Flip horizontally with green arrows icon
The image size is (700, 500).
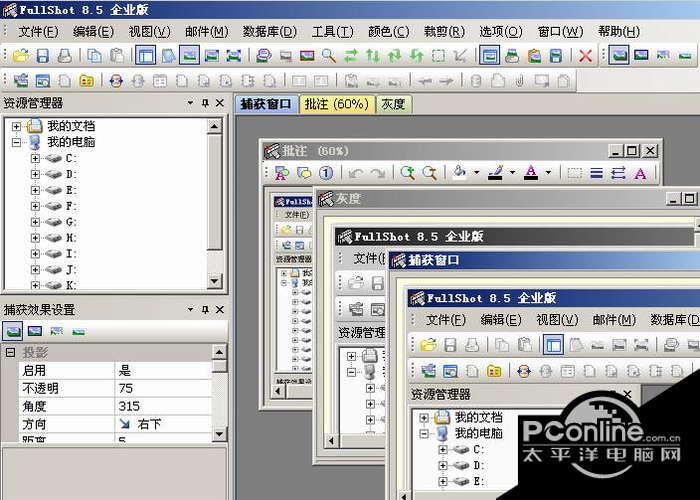click(x=351, y=55)
